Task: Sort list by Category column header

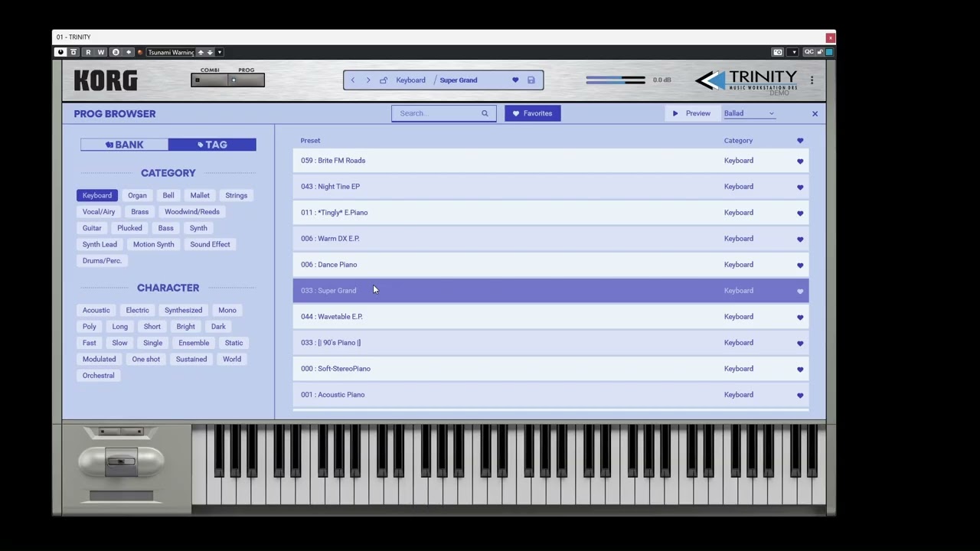Action: pos(738,140)
